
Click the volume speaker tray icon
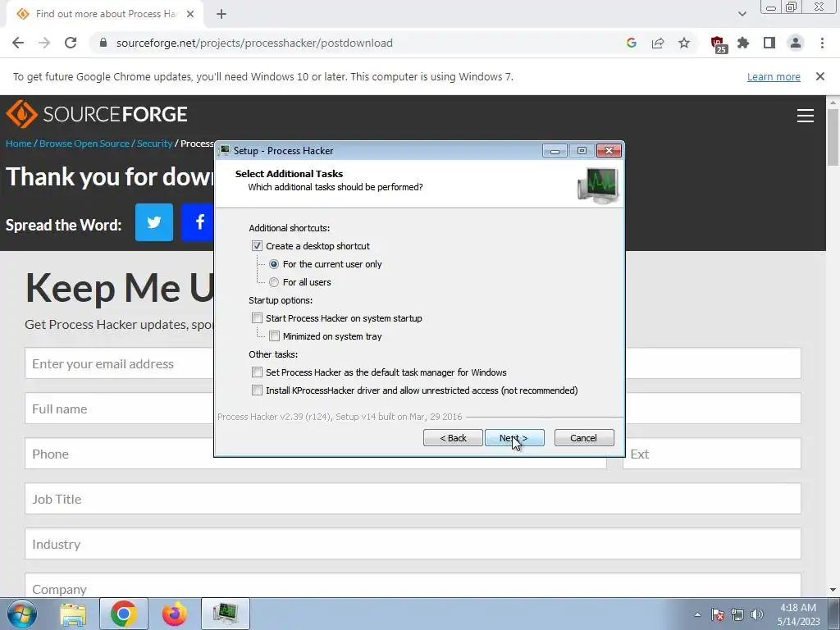point(757,614)
